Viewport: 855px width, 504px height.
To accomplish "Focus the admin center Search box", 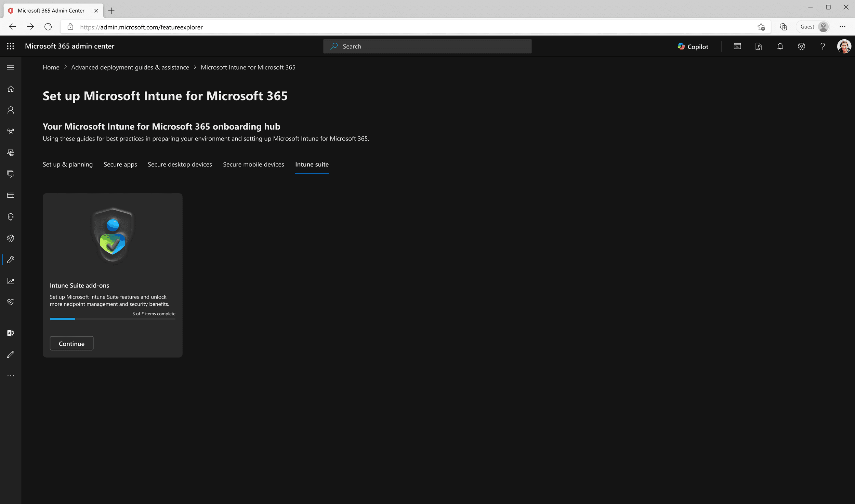I will (x=428, y=47).
